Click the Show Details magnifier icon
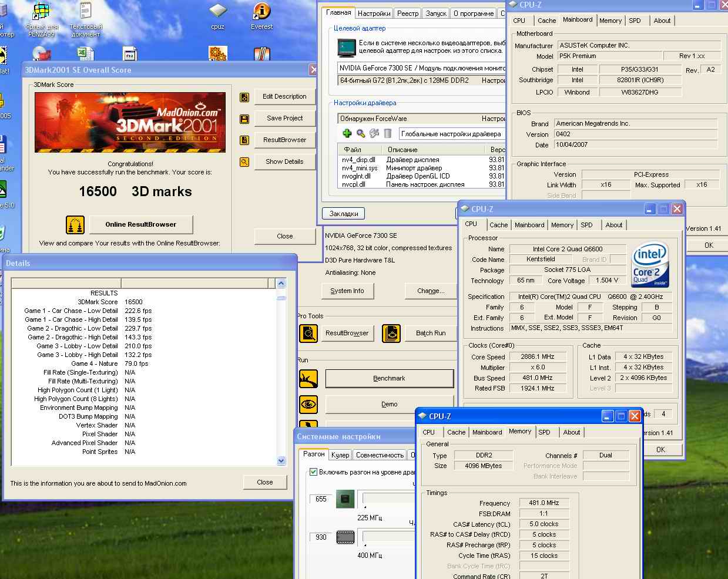Viewport: 728px width, 579px height. [x=244, y=162]
